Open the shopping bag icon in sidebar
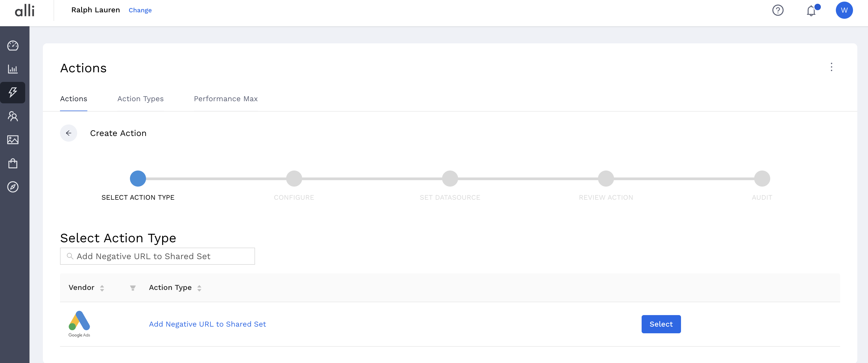The width and height of the screenshot is (868, 363). (x=13, y=163)
